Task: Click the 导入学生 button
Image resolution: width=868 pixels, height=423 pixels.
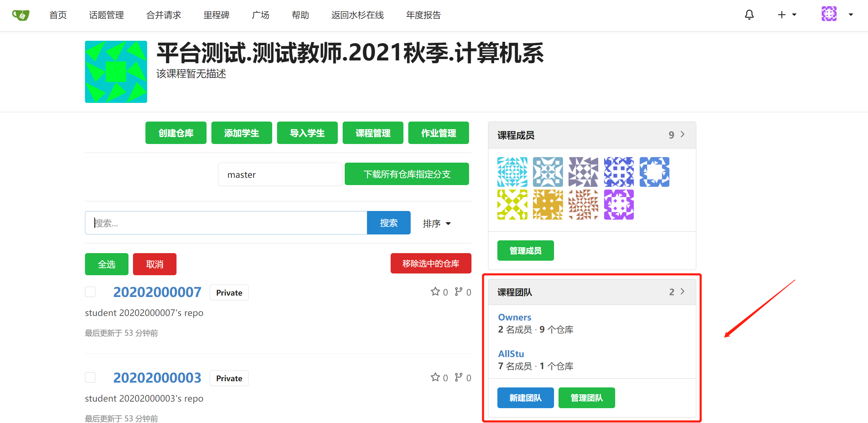Action: [x=307, y=133]
